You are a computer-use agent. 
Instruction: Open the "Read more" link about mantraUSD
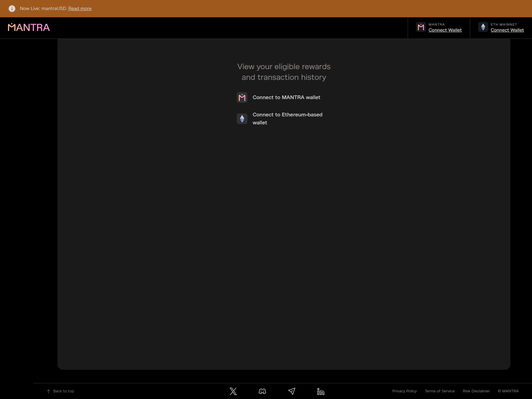(80, 9)
